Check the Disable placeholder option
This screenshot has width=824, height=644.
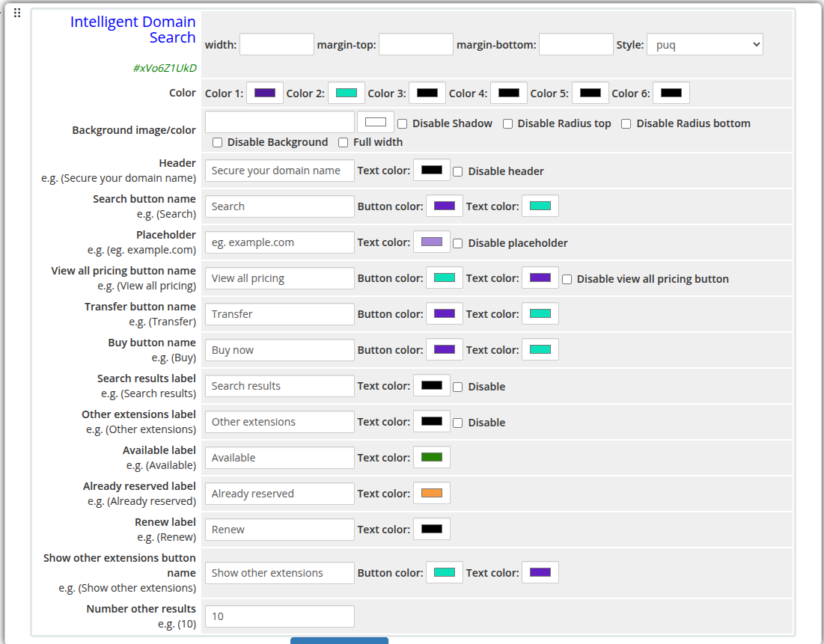(457, 242)
